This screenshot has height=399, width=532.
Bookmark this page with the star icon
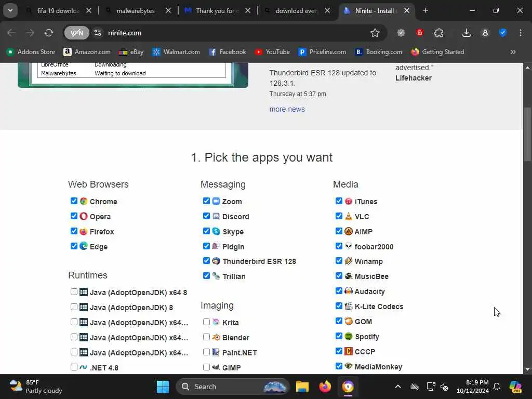[x=375, y=33]
